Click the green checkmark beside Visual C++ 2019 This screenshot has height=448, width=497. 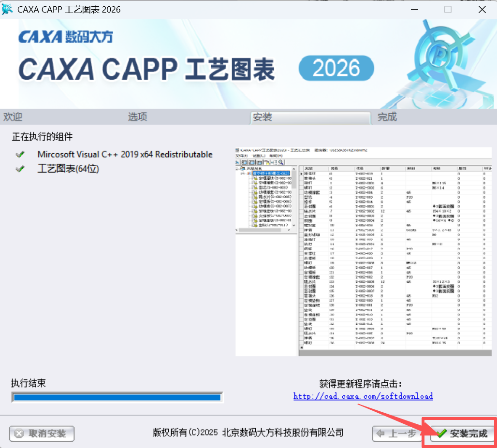pyautogui.click(x=20, y=154)
